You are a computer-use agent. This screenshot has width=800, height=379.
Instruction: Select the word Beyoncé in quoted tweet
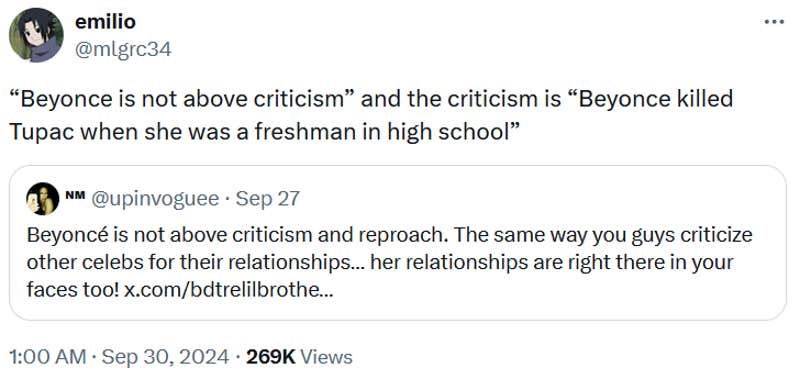coord(60,235)
